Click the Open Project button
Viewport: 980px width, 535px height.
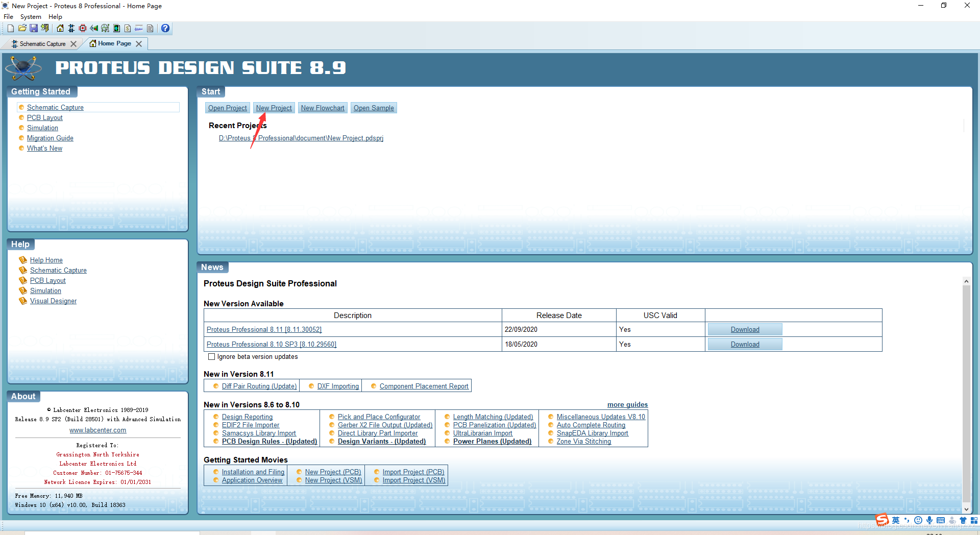pyautogui.click(x=227, y=108)
